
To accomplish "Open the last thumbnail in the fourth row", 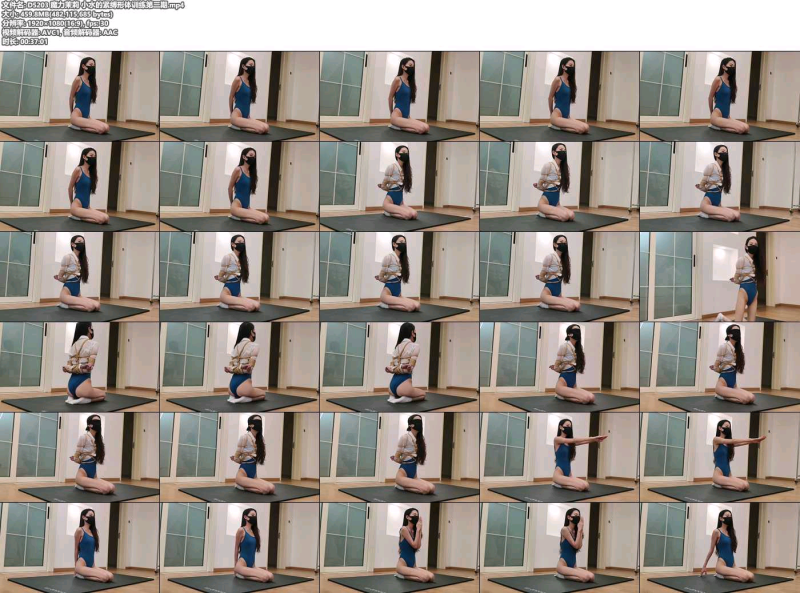I will tap(720, 367).
